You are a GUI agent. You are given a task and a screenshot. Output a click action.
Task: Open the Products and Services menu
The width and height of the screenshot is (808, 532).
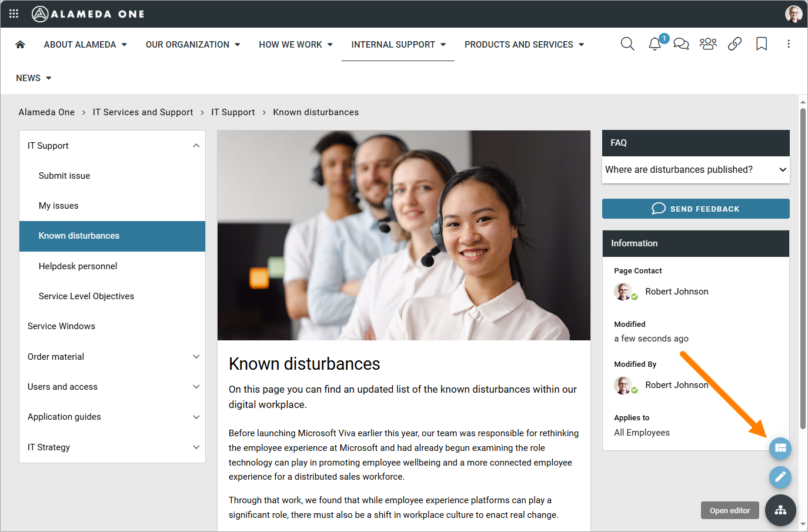point(524,45)
